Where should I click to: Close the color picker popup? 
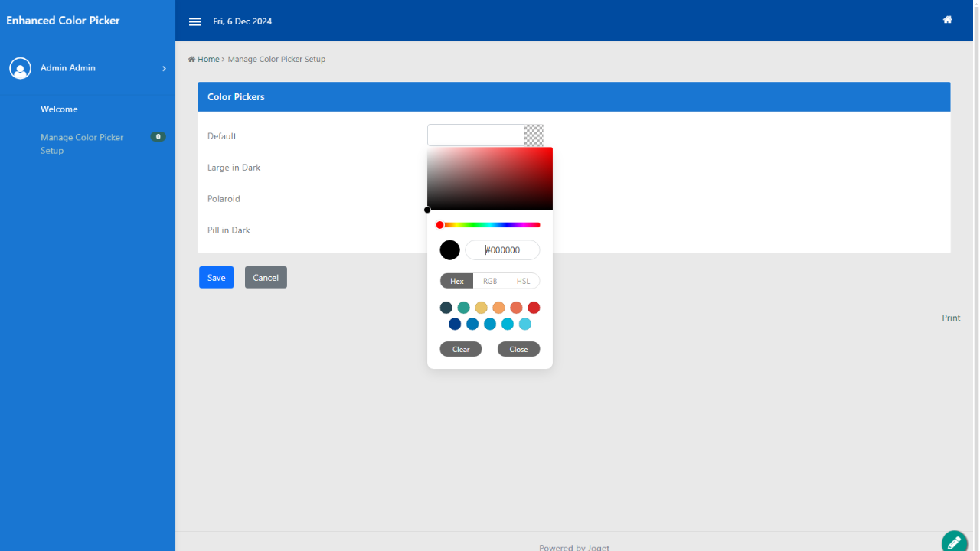518,349
